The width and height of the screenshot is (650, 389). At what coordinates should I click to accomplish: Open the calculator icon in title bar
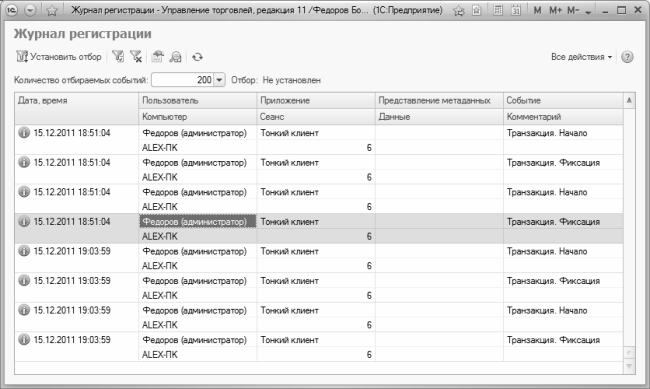(x=498, y=10)
